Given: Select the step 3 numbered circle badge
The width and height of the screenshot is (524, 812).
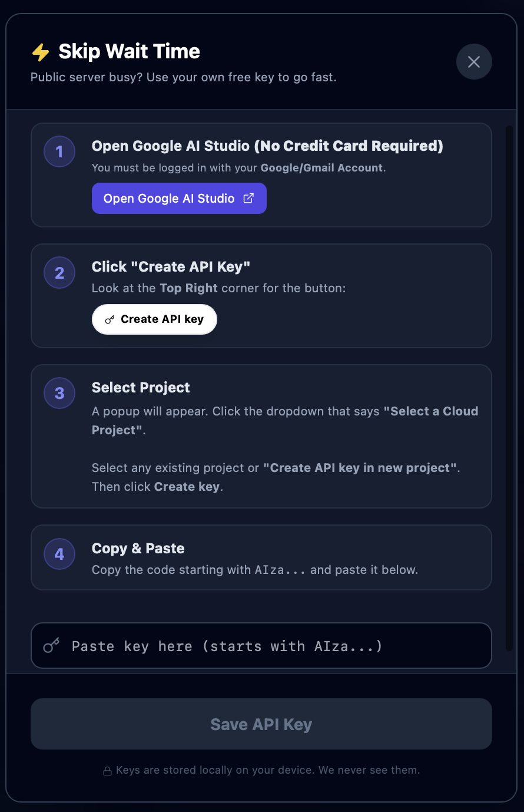Looking at the screenshot, I should click(59, 393).
